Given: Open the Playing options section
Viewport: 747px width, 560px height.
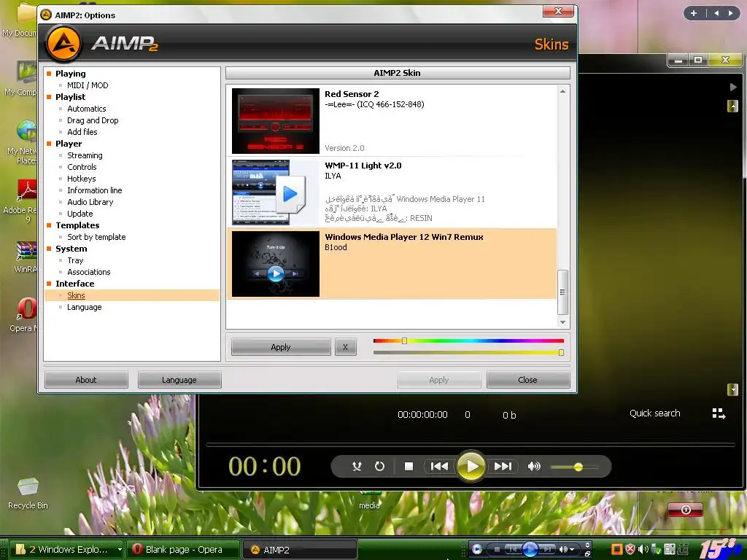Looking at the screenshot, I should coord(71,74).
